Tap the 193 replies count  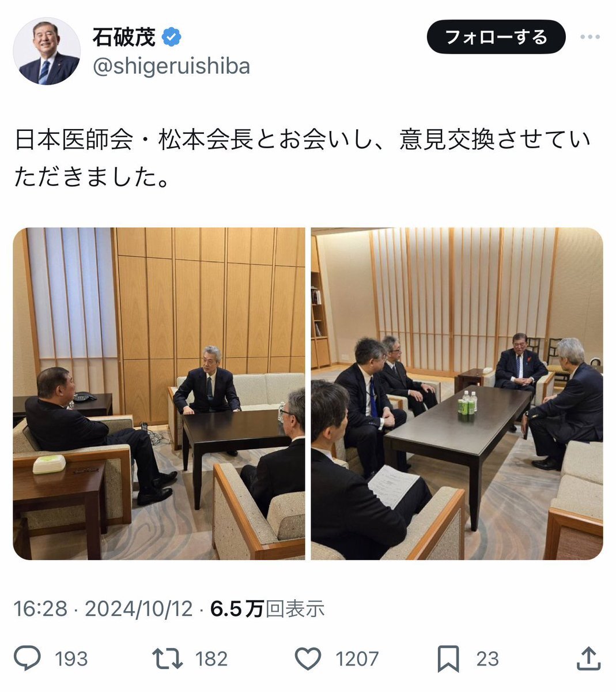(x=71, y=659)
